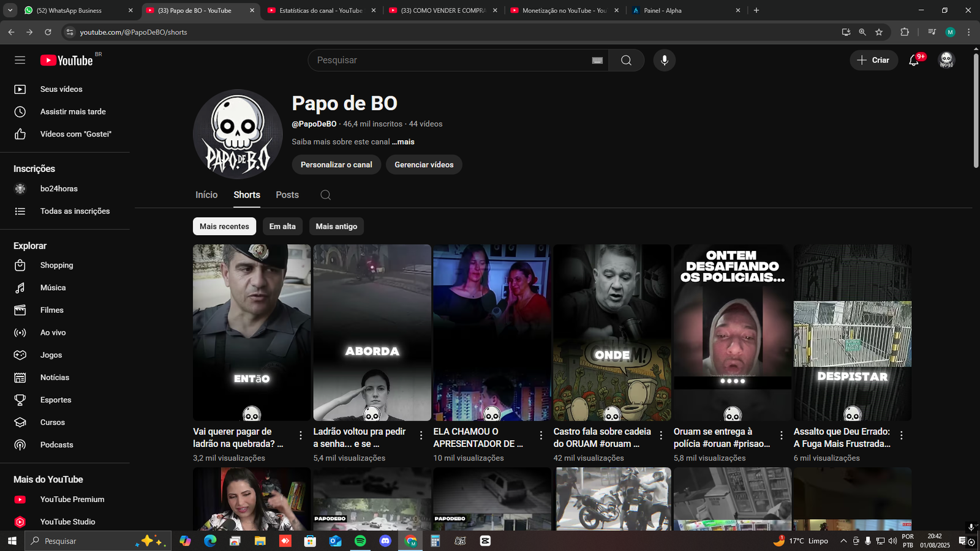Click the Criar button

coord(873,60)
